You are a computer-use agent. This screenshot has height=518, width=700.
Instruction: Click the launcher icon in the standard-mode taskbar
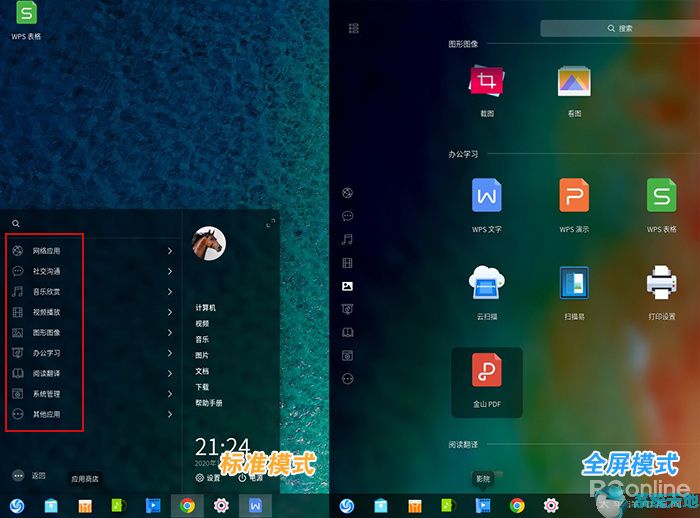tap(17, 506)
